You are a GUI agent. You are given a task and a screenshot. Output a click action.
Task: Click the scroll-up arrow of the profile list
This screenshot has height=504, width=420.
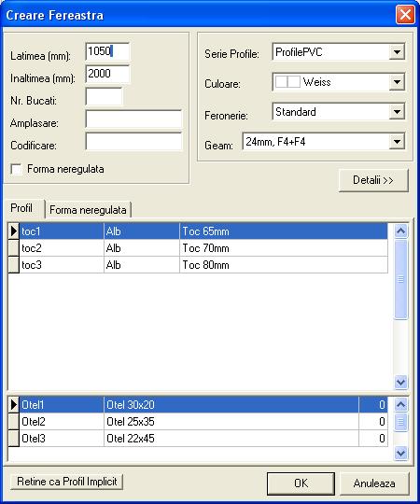pyautogui.click(x=400, y=231)
